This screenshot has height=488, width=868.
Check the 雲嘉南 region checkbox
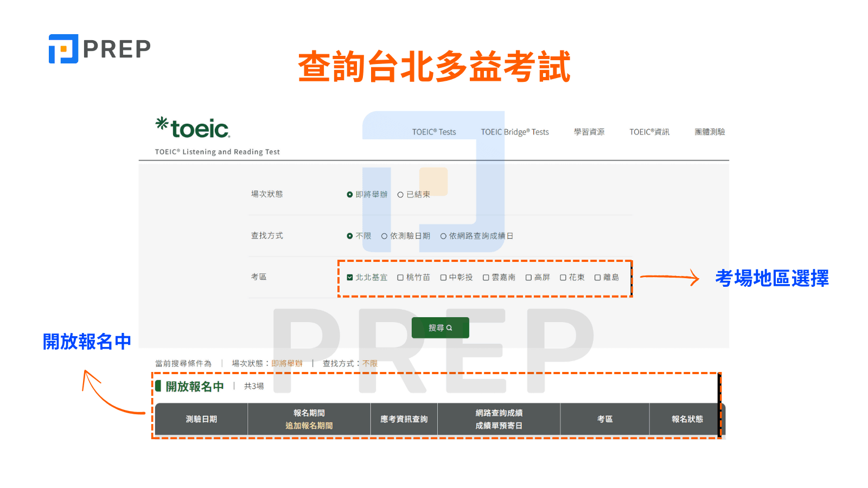coord(486,277)
